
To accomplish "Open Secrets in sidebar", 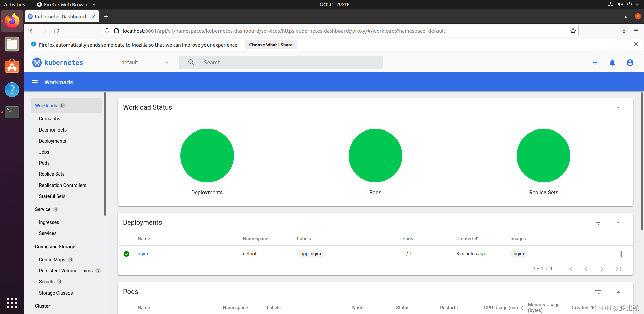I will tap(47, 282).
